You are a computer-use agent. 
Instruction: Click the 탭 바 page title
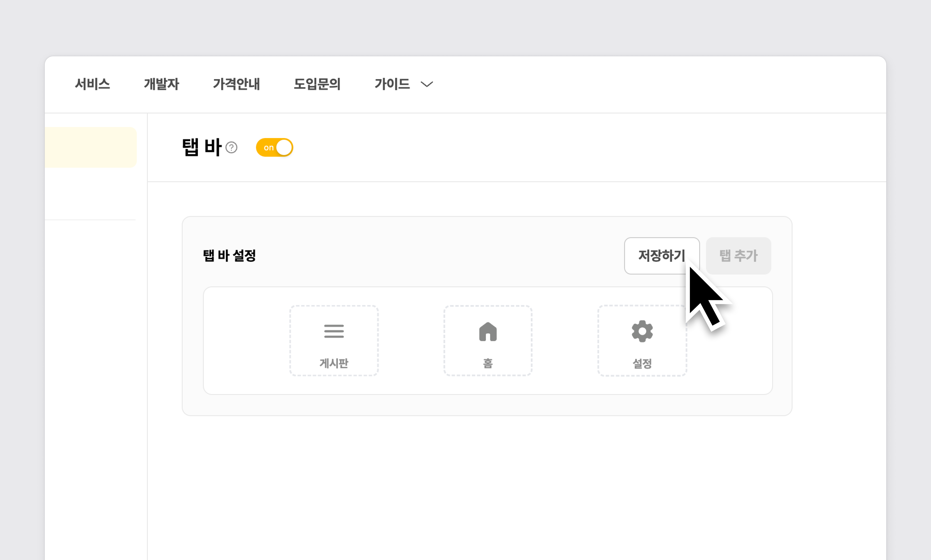pos(202,148)
